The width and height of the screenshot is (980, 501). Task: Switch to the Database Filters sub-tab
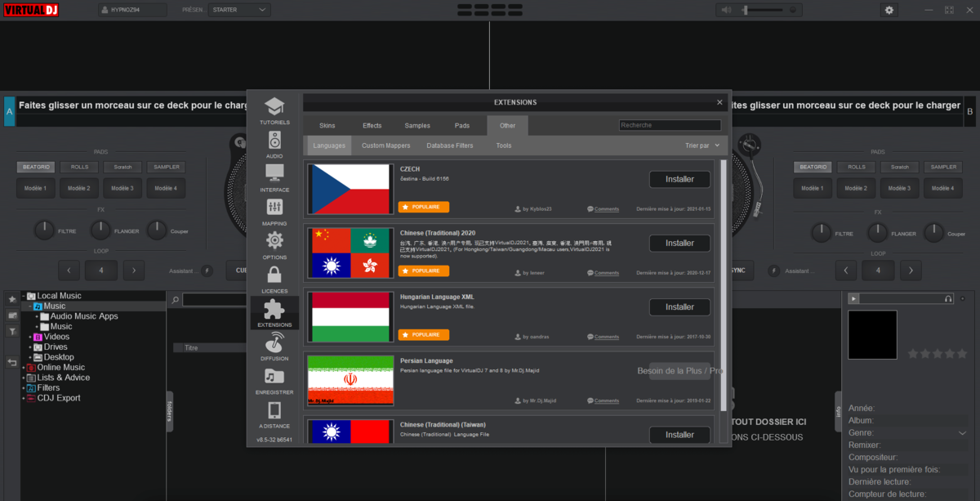tap(450, 145)
